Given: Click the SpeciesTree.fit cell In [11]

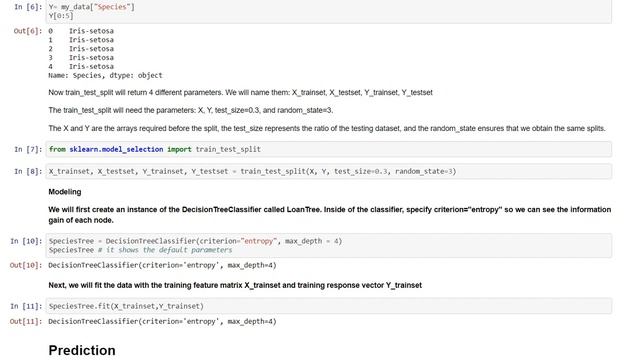Looking at the screenshot, I should (329, 306).
